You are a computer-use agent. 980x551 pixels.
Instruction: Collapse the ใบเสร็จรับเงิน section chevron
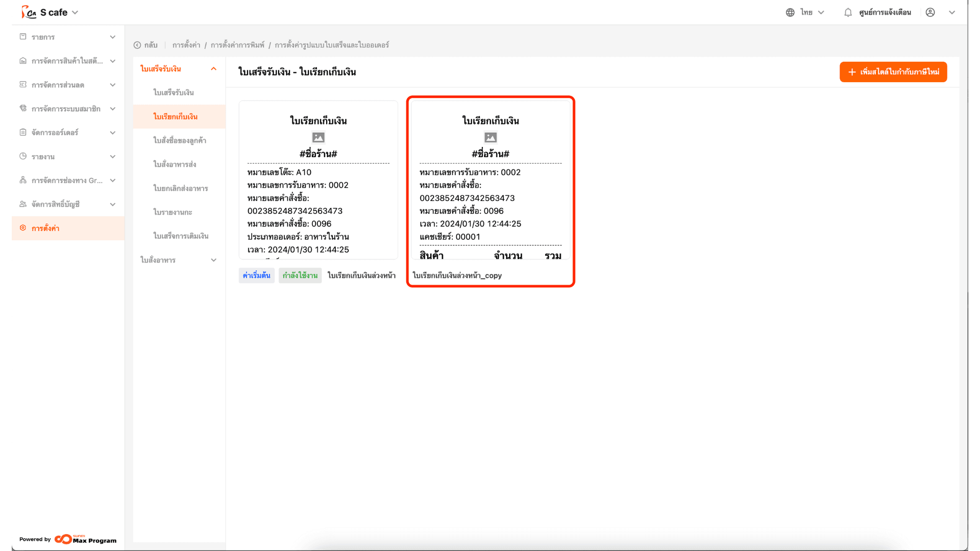(213, 69)
